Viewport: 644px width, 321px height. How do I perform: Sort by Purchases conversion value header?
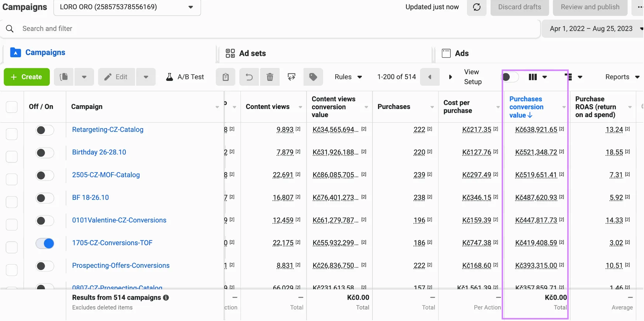pyautogui.click(x=526, y=107)
